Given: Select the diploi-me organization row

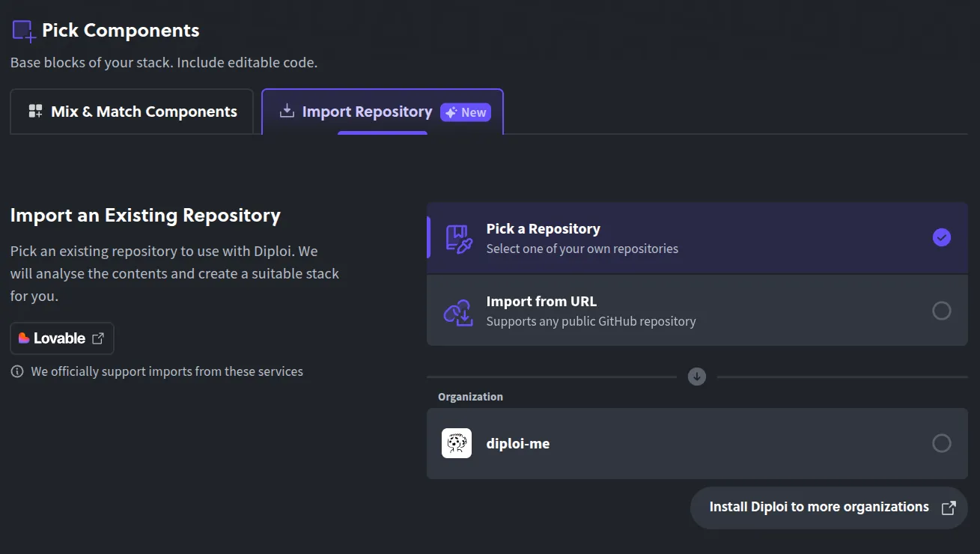Looking at the screenshot, I should click(x=674, y=443).
